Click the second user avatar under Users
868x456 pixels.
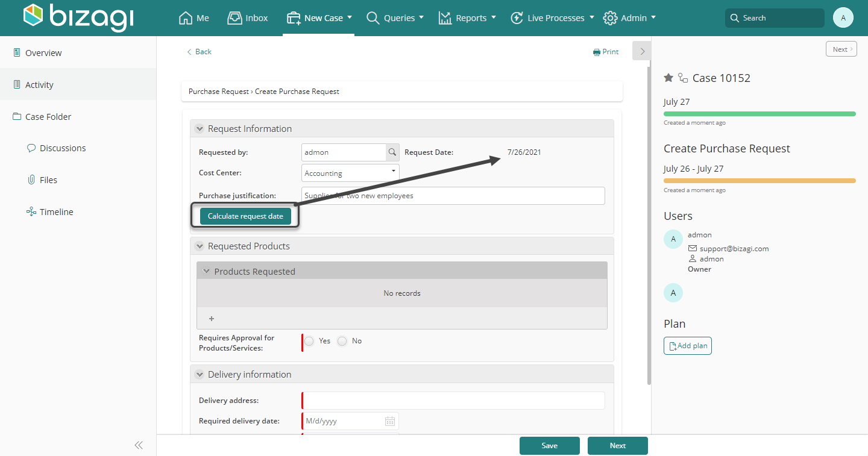(673, 293)
